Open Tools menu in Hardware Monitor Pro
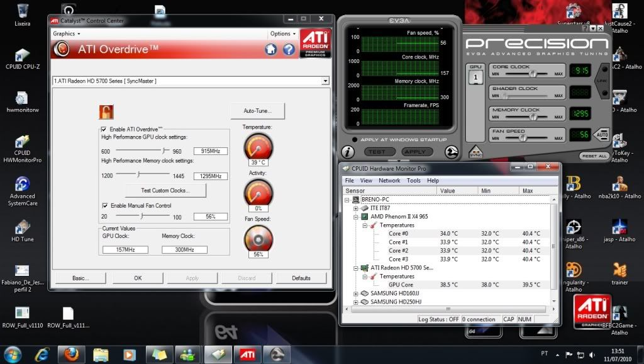Screen dimensions: 644x364 point(414,181)
